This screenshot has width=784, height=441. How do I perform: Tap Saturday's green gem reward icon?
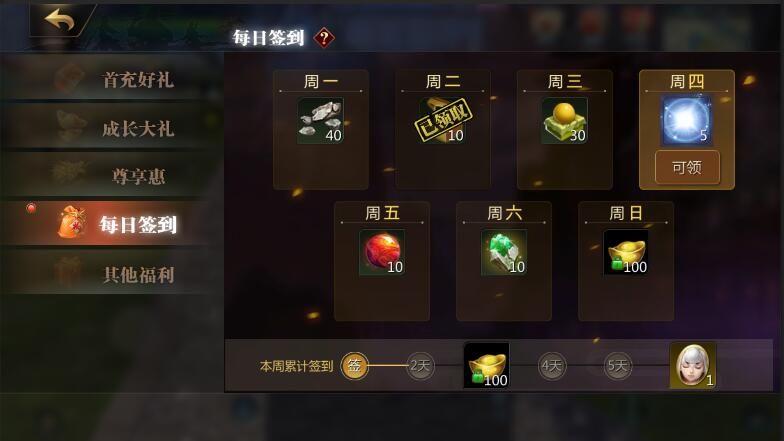tap(504, 252)
